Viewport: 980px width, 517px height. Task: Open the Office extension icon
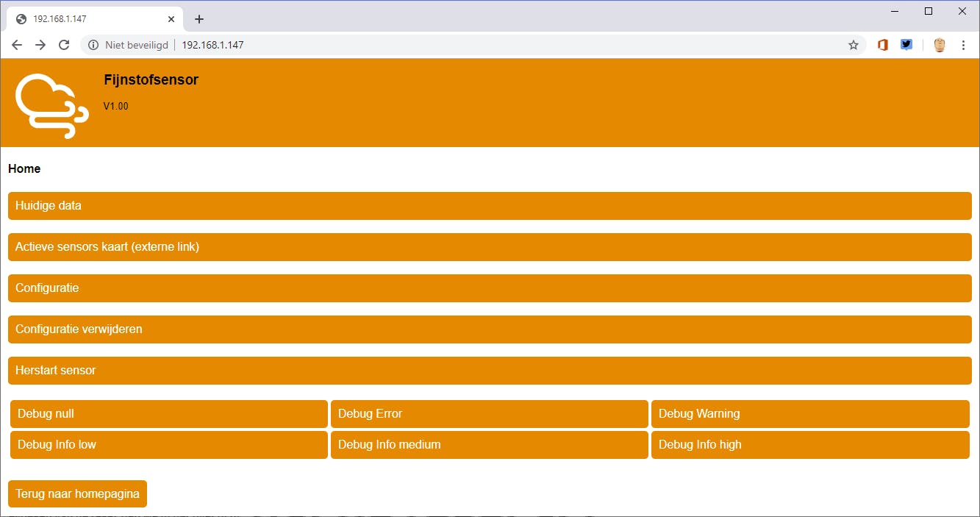pyautogui.click(x=883, y=45)
